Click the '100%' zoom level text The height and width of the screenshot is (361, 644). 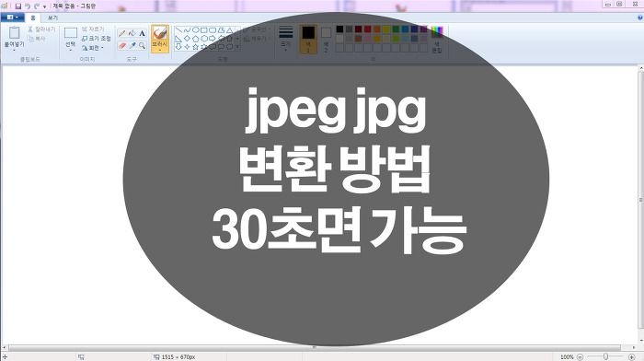pos(567,357)
